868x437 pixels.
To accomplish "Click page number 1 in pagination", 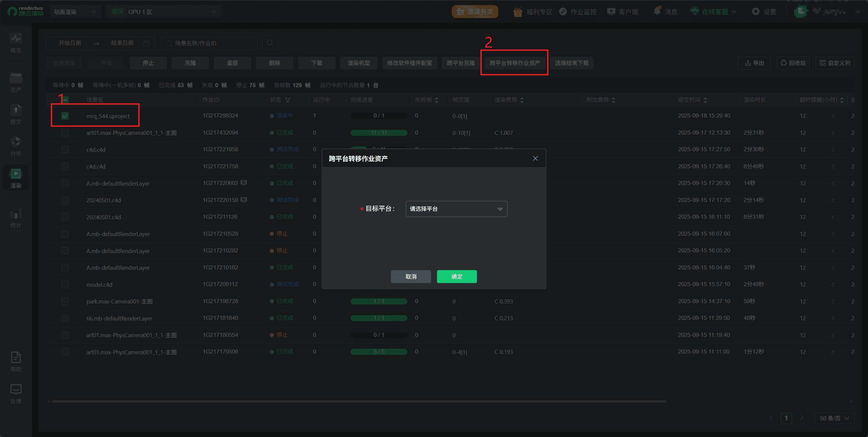I will pos(786,418).
